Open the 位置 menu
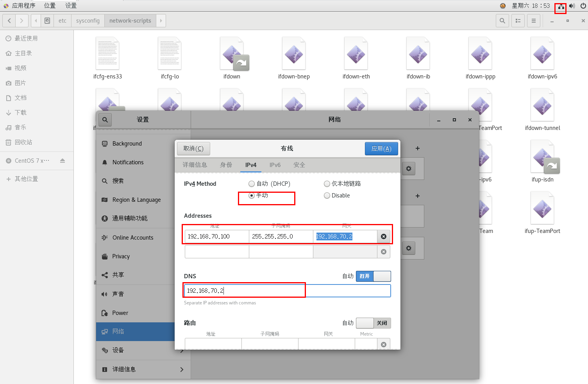Screen dimensions: 588x384 pos(50,5)
